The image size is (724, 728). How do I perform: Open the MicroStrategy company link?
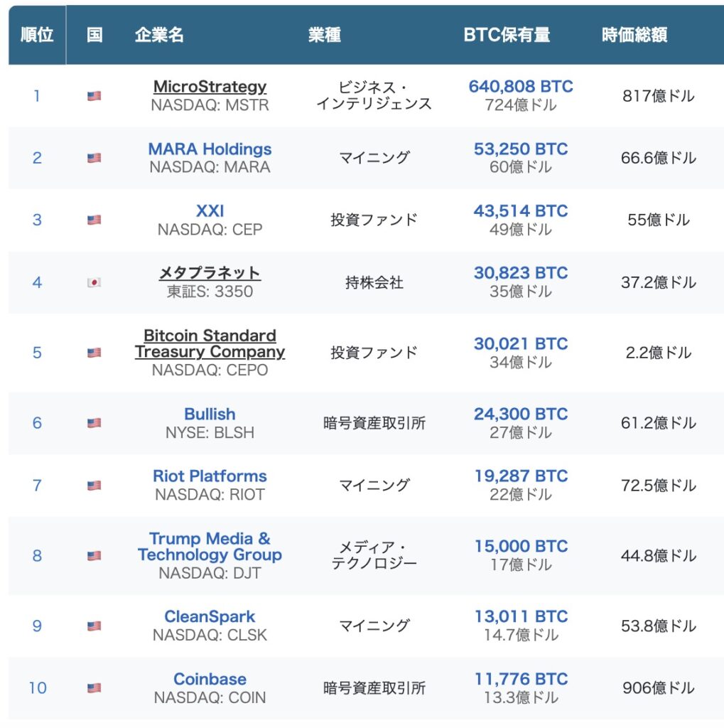pyautogui.click(x=210, y=87)
